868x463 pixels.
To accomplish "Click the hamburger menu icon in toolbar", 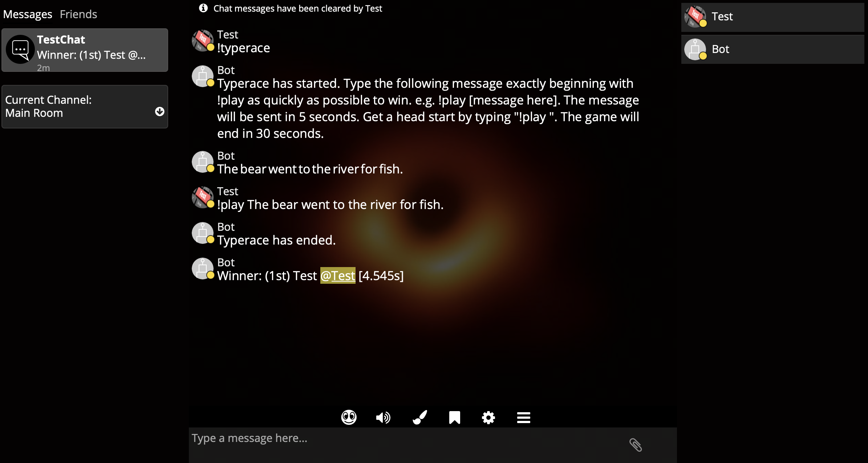I will point(524,418).
